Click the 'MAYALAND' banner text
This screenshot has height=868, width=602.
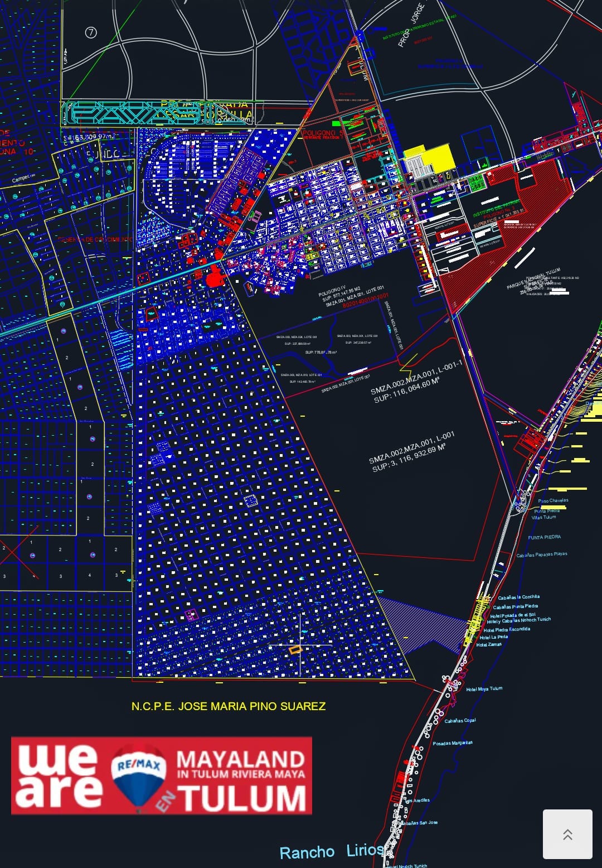point(240,759)
